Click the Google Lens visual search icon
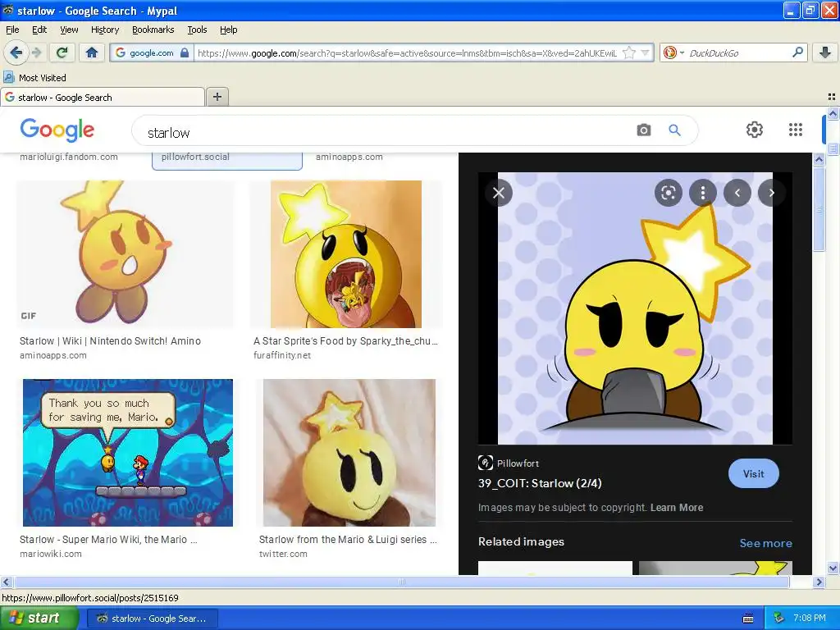Image resolution: width=840 pixels, height=630 pixels. tap(668, 193)
